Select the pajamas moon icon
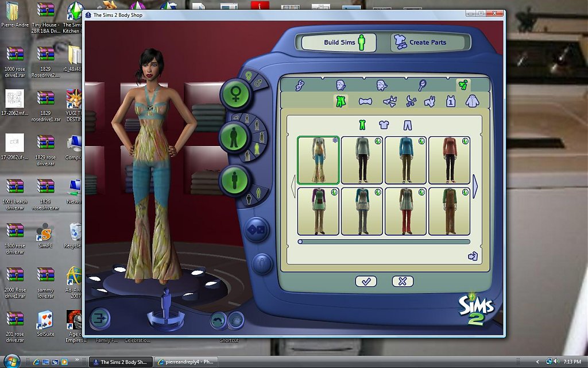 411,102
